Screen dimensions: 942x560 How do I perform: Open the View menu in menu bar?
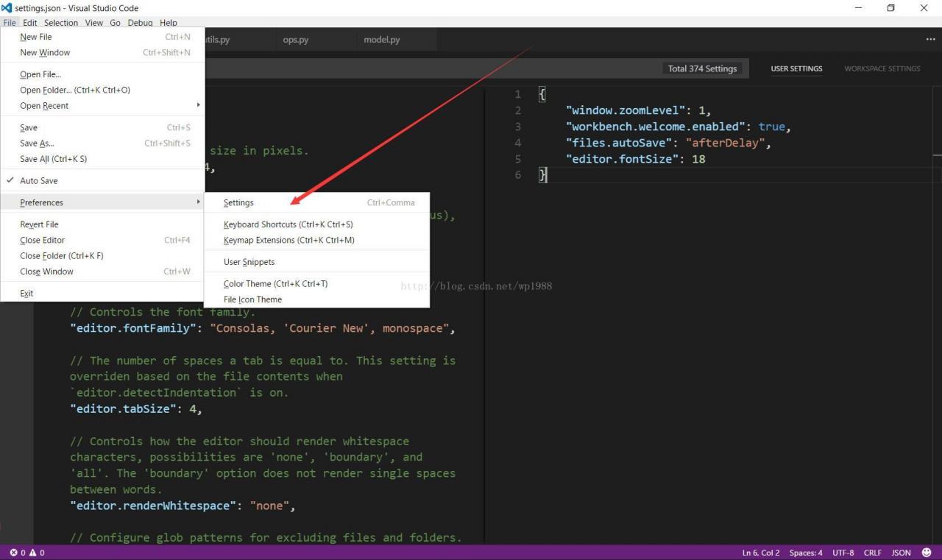coord(94,23)
